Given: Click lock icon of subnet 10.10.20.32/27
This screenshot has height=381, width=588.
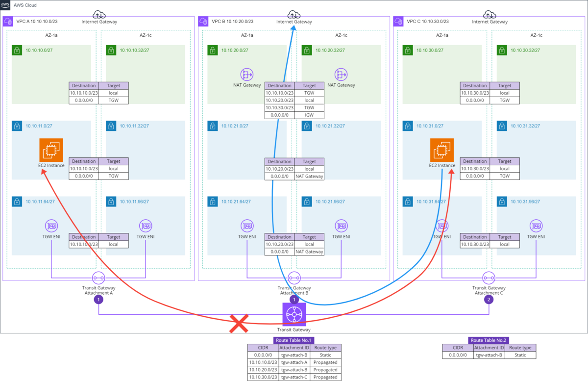Looking at the screenshot, I should click(306, 50).
